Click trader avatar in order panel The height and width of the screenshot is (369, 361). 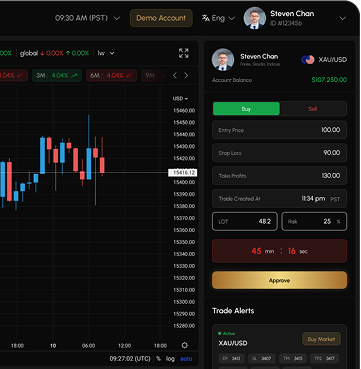coord(223,59)
